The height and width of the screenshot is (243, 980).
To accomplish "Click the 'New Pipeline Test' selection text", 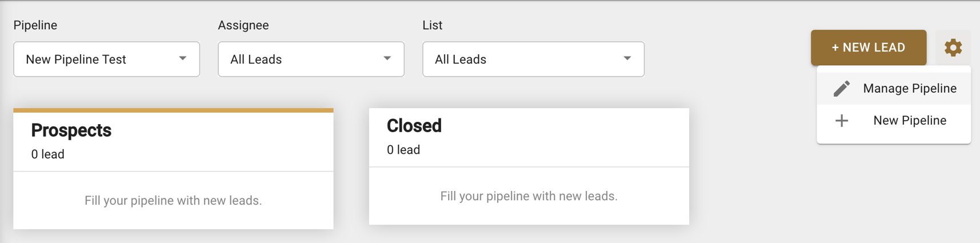I will point(76,59).
